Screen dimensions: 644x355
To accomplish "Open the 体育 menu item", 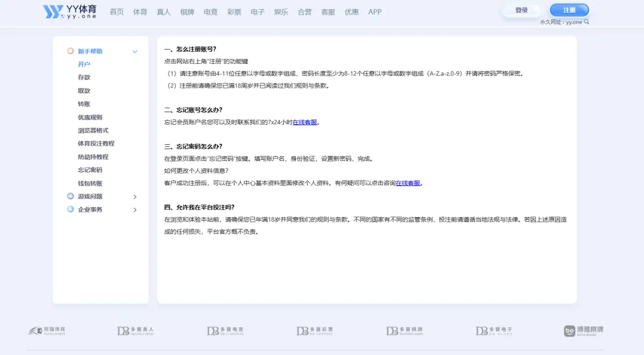I will (140, 12).
